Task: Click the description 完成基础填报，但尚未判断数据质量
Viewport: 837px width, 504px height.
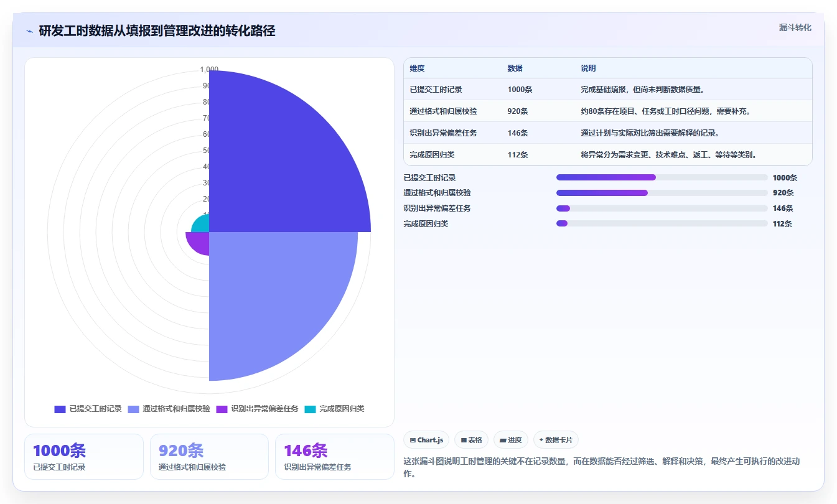Action: 643,90
